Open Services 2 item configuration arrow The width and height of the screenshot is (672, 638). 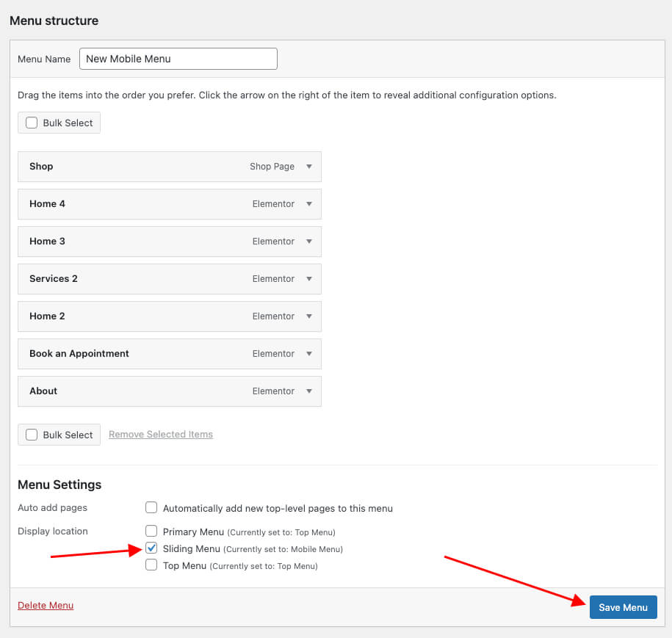click(x=309, y=279)
